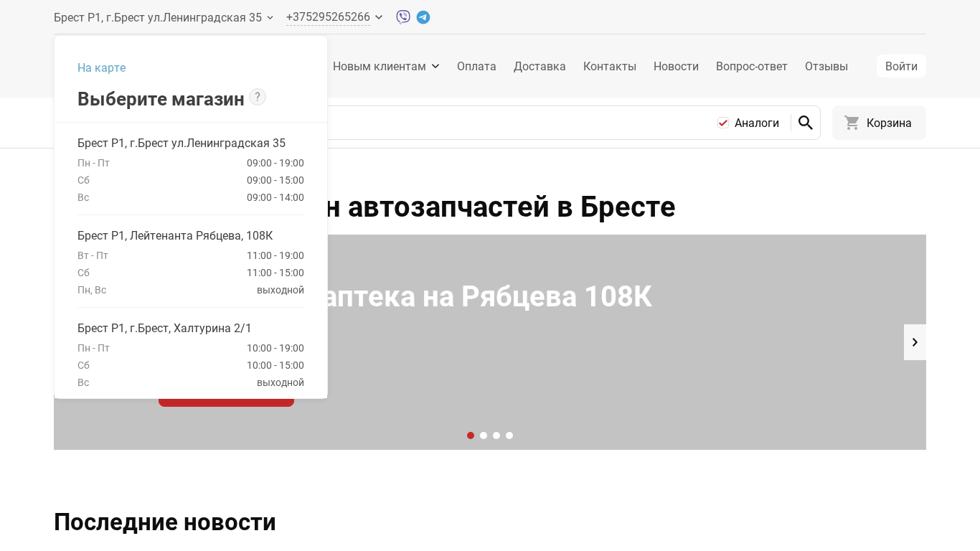Expand the phone number dropdown
The height and width of the screenshot is (551, 980).
(379, 17)
